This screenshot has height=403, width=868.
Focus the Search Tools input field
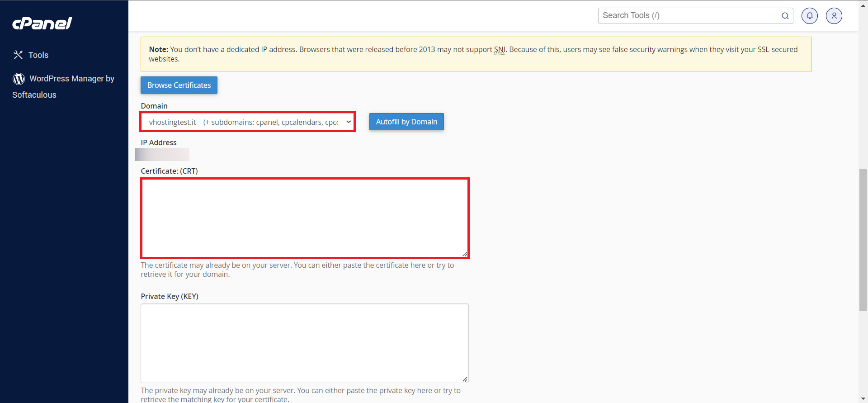coord(689,16)
